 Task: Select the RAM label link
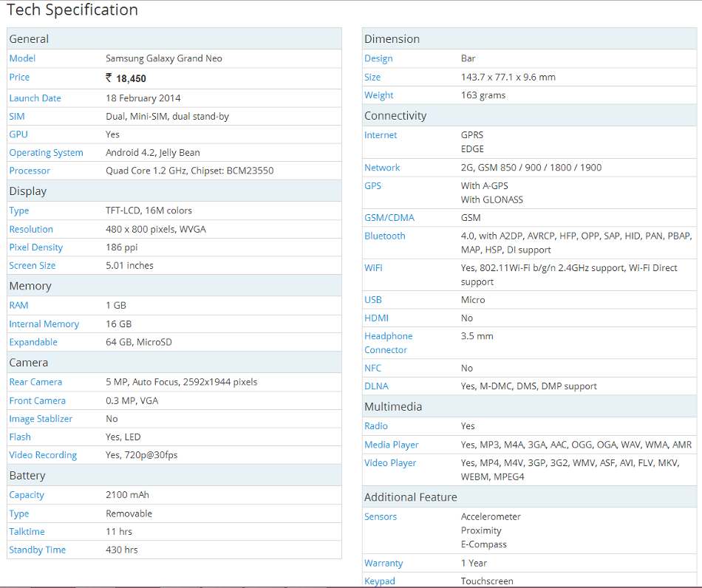[18, 305]
